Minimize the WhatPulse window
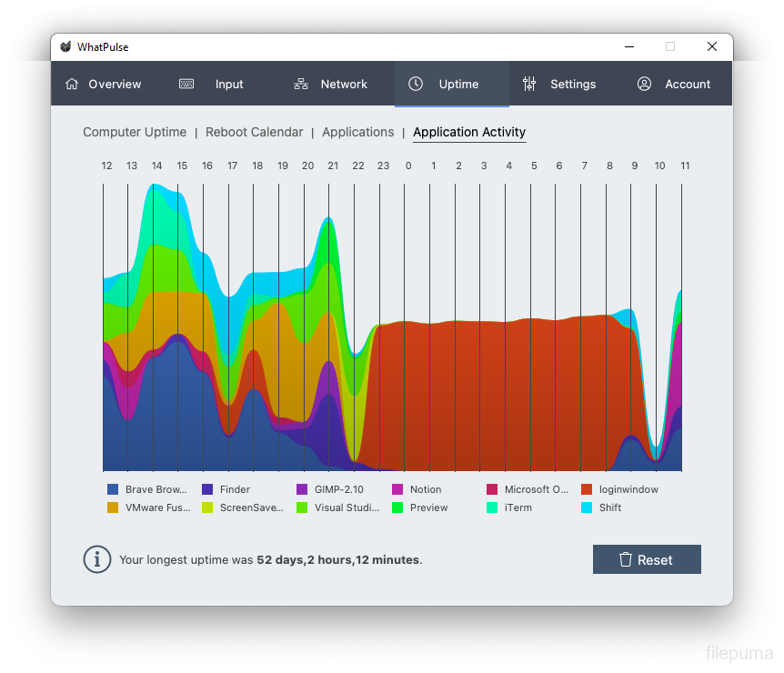The width and height of the screenshot is (784, 673). coord(628,46)
